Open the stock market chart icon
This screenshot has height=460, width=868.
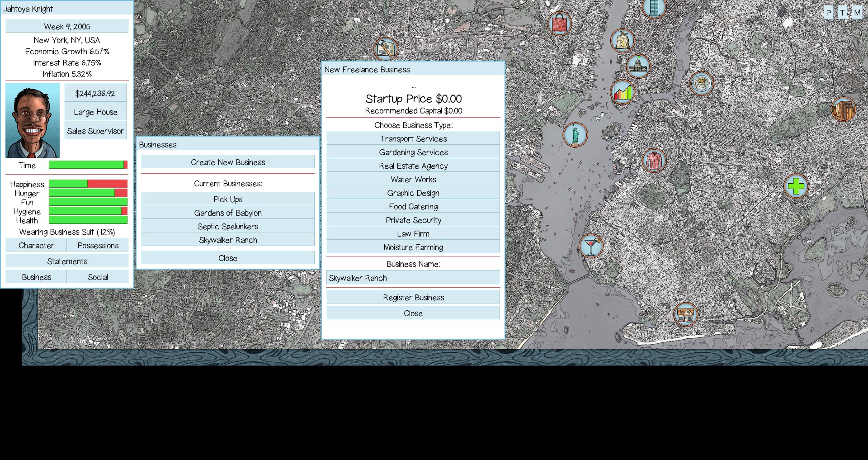pyautogui.click(x=623, y=92)
